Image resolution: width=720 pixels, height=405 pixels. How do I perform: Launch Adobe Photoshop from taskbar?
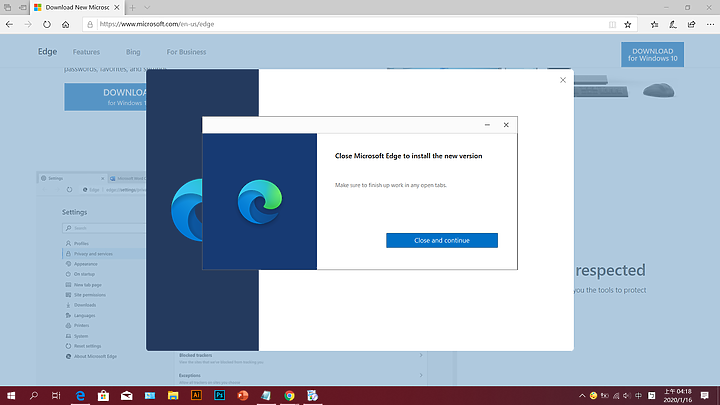coord(219,395)
